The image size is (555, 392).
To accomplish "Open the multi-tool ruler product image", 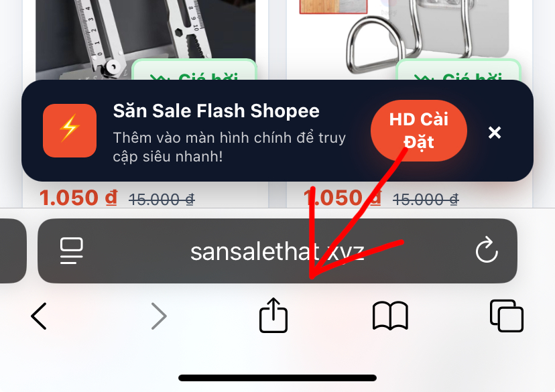I will click(145, 40).
